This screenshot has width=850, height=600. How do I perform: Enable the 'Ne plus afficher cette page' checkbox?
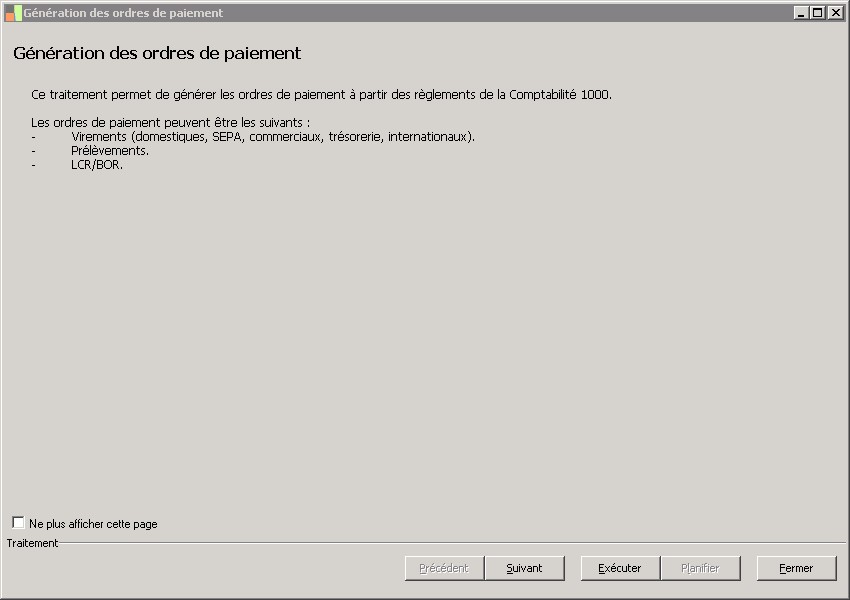pos(18,523)
